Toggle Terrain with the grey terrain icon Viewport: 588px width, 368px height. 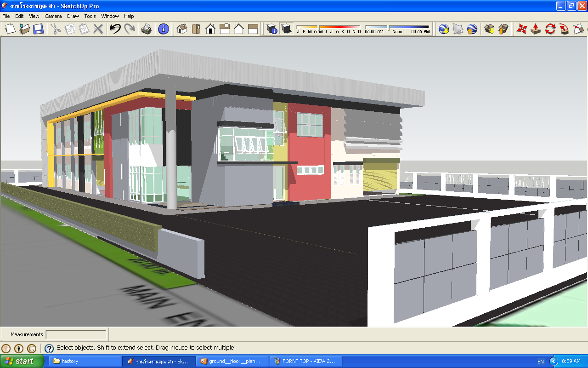point(458,29)
